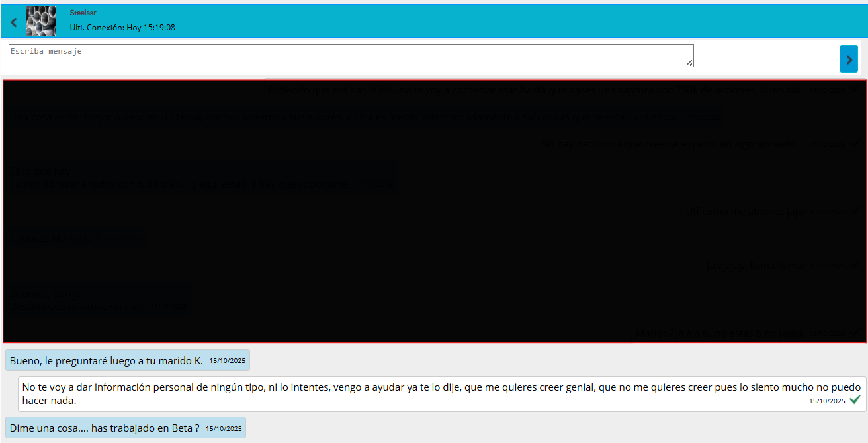Click the Ulti. Conexión status text

[x=122, y=28]
